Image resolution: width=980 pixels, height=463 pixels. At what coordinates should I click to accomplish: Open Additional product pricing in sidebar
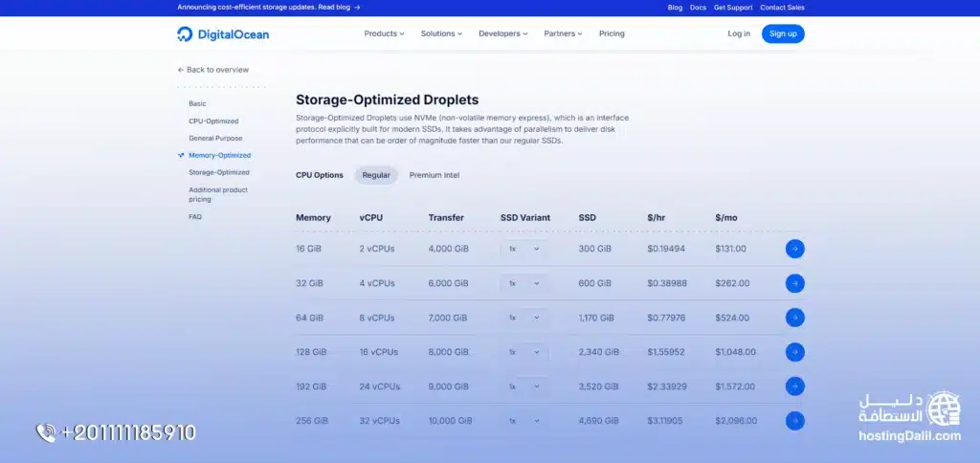coord(218,194)
